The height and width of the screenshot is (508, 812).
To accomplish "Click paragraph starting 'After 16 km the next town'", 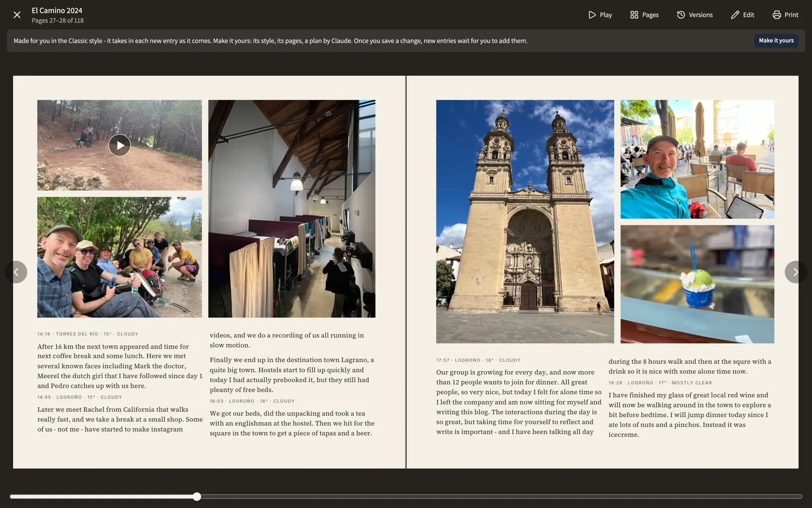I will [120, 366].
